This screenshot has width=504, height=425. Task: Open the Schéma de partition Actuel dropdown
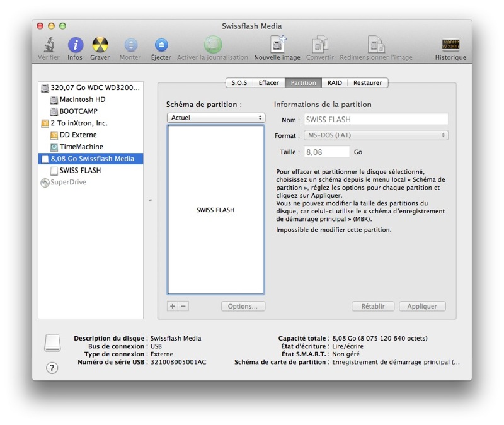(x=215, y=118)
